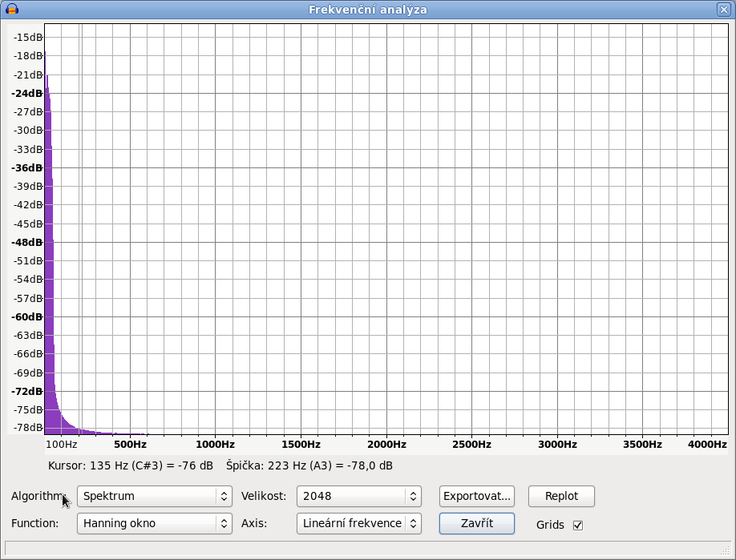Click the 100Hz axis label
This screenshot has width=736, height=560.
pos(62,445)
